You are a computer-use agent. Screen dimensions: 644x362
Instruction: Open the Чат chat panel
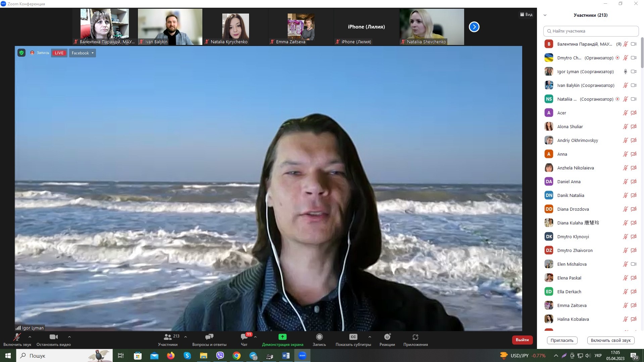244,340
